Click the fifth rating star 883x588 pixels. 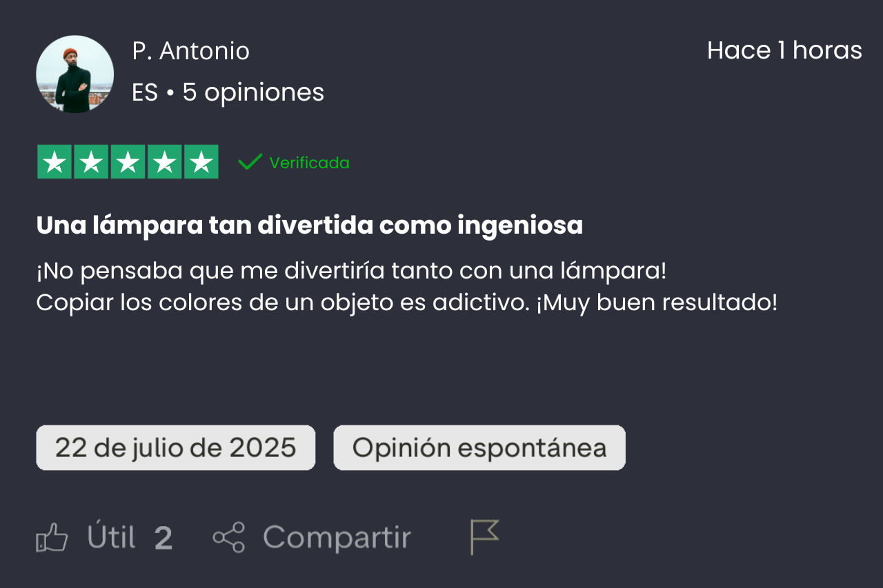[201, 163]
